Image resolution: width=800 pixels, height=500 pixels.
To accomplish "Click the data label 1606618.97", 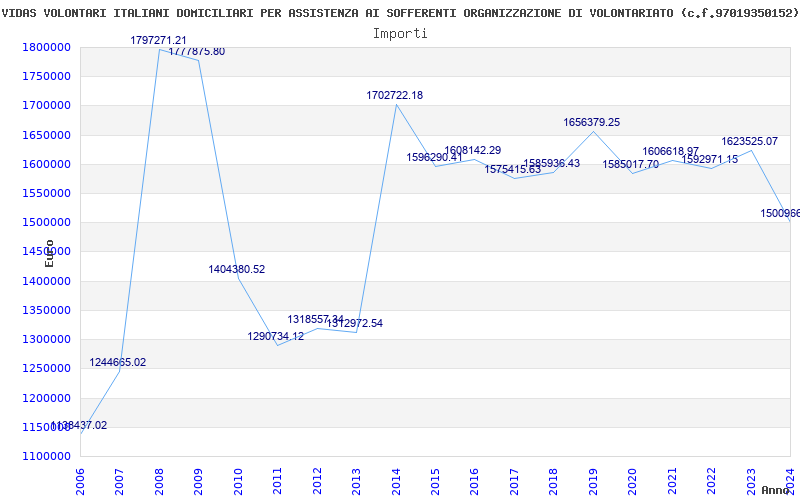I will pyautogui.click(x=670, y=152).
